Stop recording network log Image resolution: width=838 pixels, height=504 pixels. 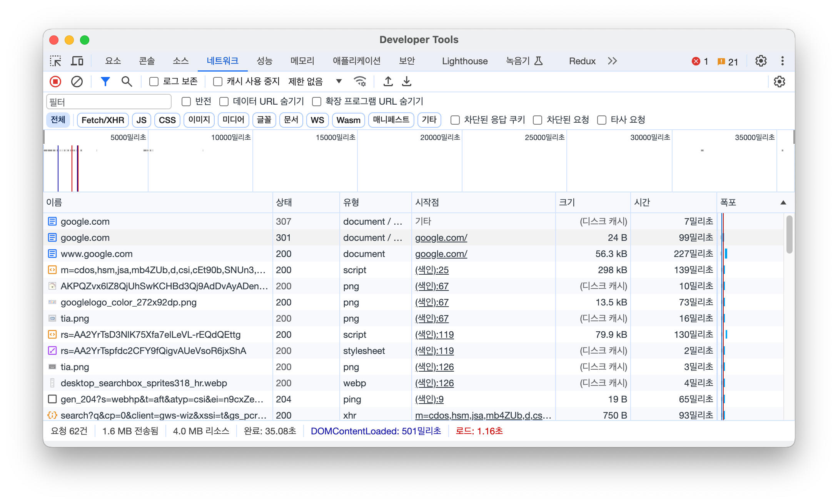pos(55,82)
